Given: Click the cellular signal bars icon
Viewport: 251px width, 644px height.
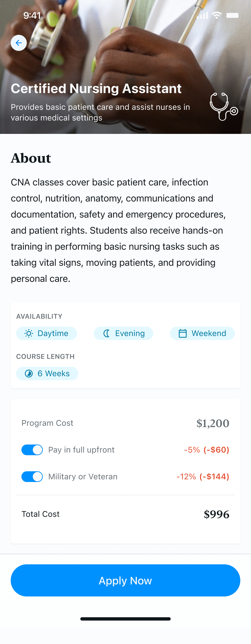Looking at the screenshot, I should [x=203, y=15].
